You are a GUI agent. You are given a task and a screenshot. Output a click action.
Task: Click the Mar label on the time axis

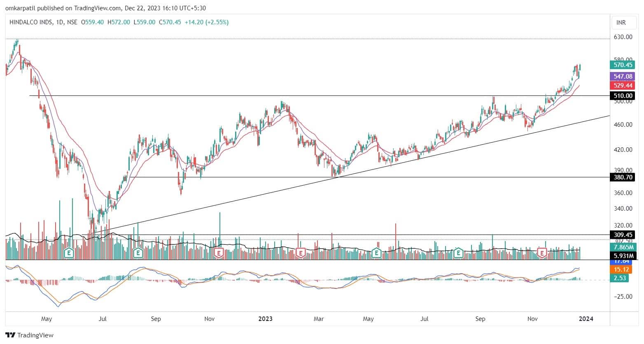coord(319,319)
